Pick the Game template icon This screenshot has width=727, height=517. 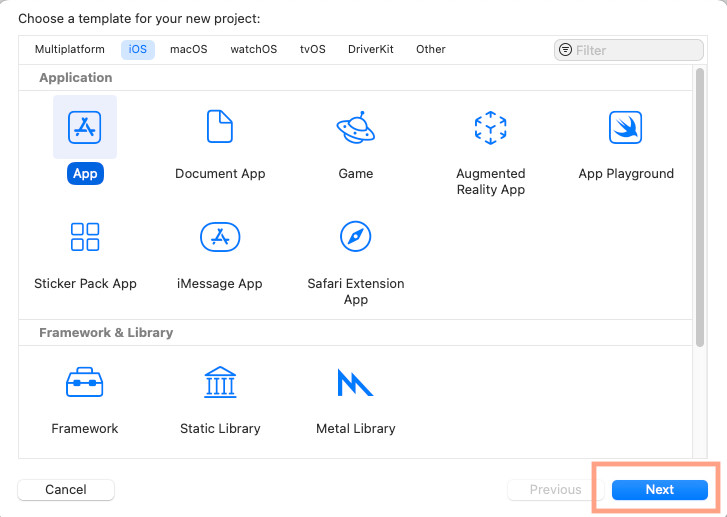point(355,128)
